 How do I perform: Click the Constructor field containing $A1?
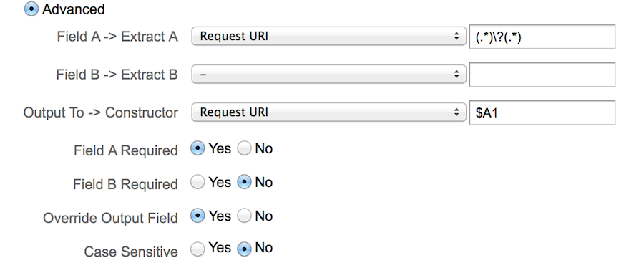[x=542, y=112]
